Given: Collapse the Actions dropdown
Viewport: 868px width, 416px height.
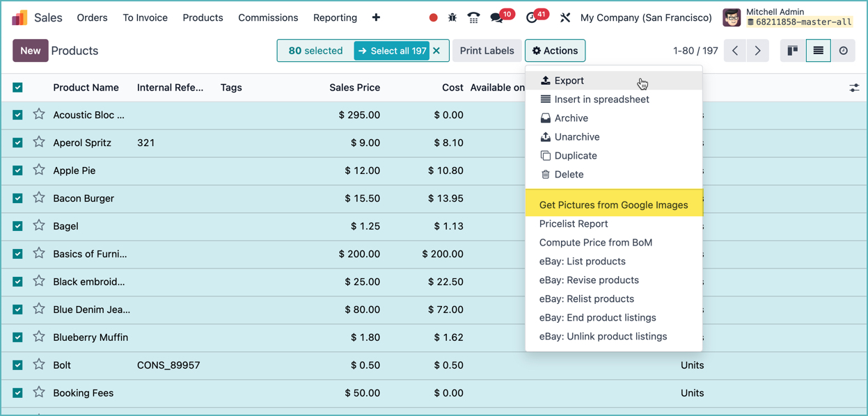Looking at the screenshot, I should [555, 51].
